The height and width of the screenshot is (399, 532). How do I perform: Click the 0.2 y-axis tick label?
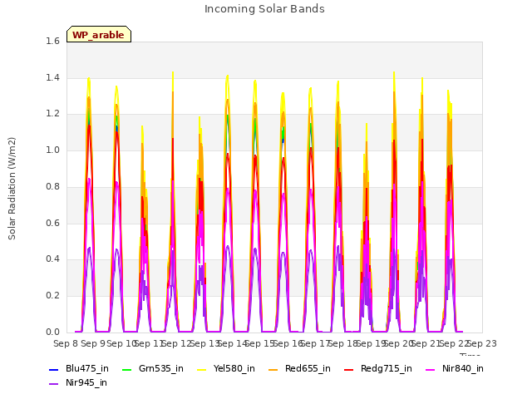[x=52, y=296]
